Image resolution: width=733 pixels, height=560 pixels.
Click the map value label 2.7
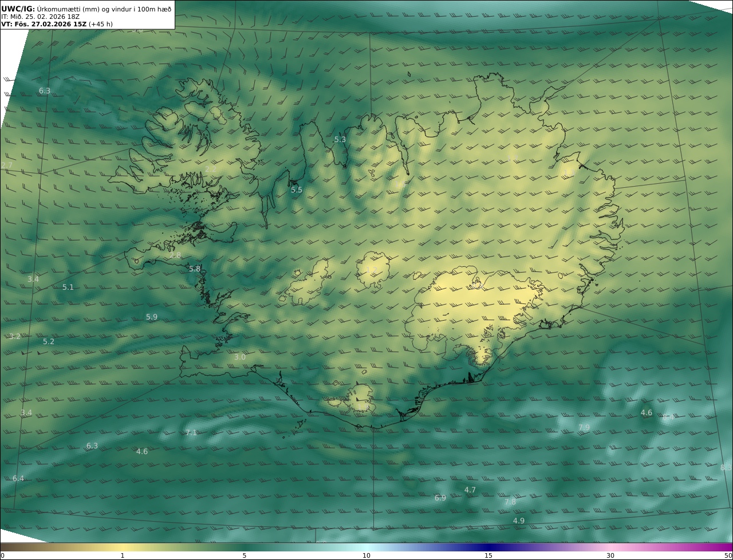click(6, 165)
